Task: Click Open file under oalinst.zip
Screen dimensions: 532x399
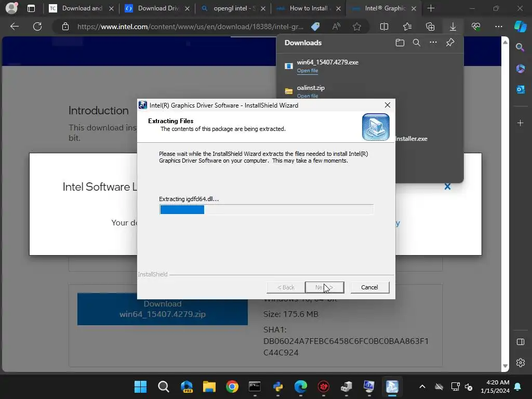Action: (308, 96)
